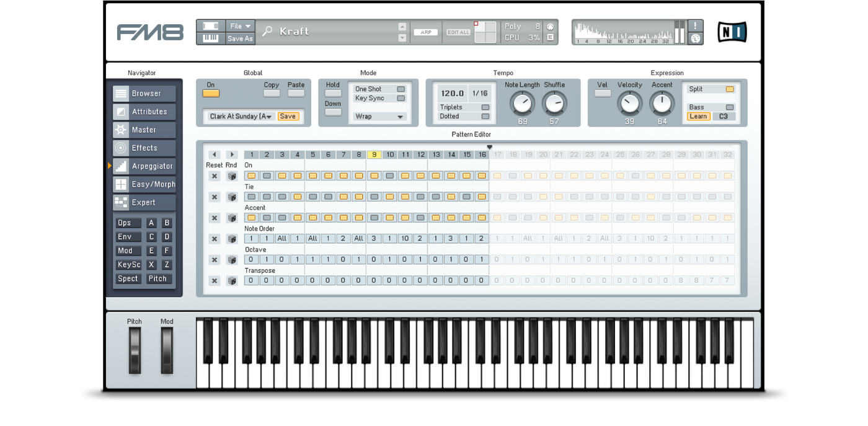Screen dimensions: 868x426
Task: Reset the Octave row with its X icon
Action: 214,260
